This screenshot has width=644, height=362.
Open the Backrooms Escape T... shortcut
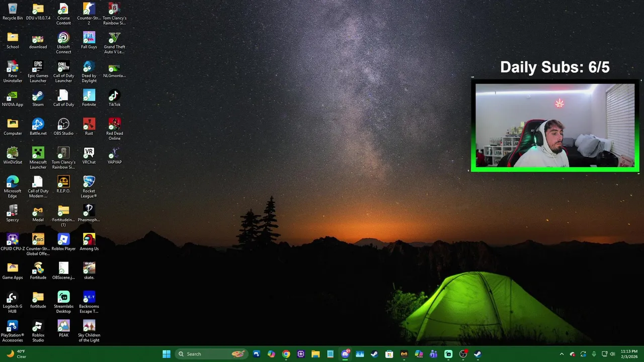[x=89, y=303]
